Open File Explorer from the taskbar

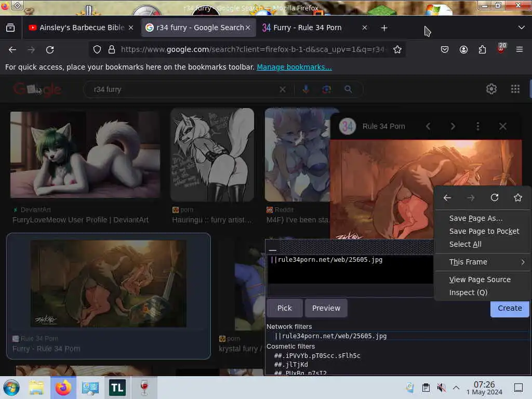point(36,388)
